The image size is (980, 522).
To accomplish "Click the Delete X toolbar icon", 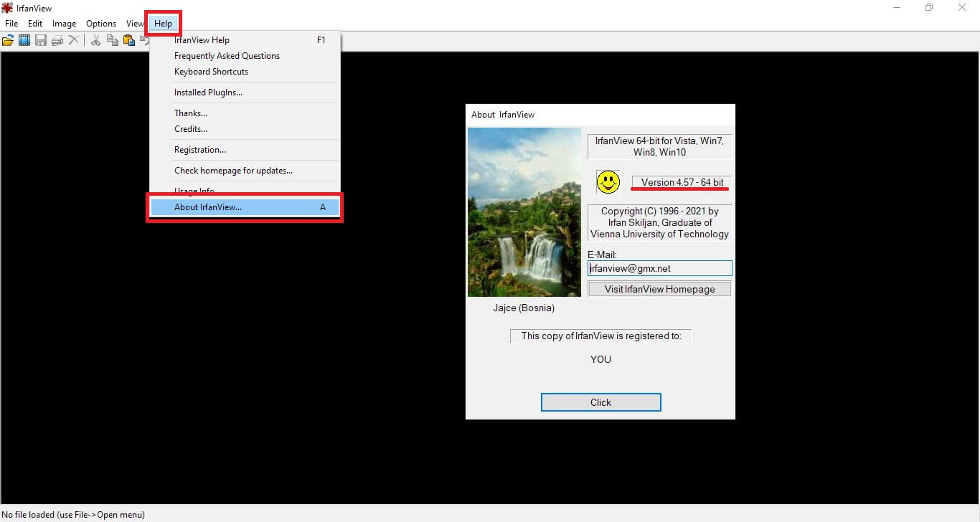I will (x=73, y=40).
